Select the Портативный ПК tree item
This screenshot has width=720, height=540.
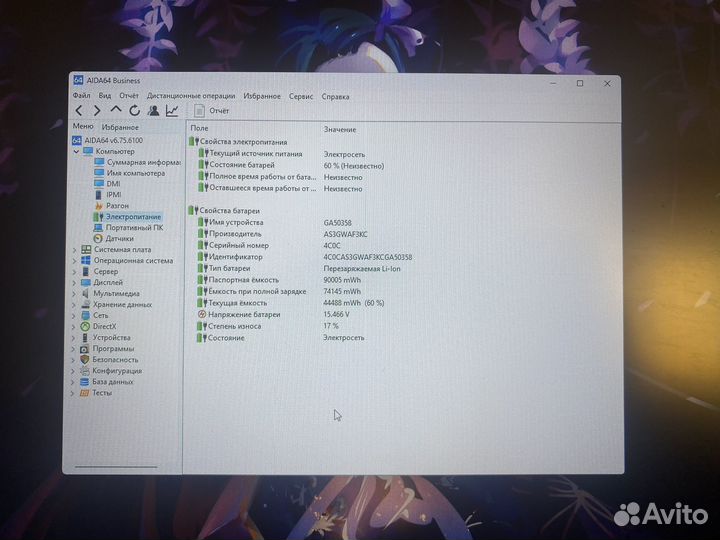128,228
